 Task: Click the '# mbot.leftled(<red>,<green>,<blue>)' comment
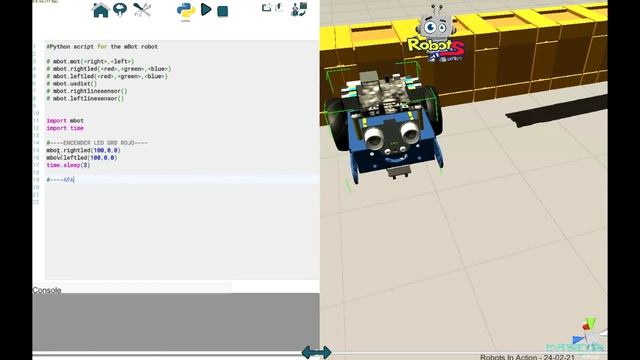[x=107, y=76]
